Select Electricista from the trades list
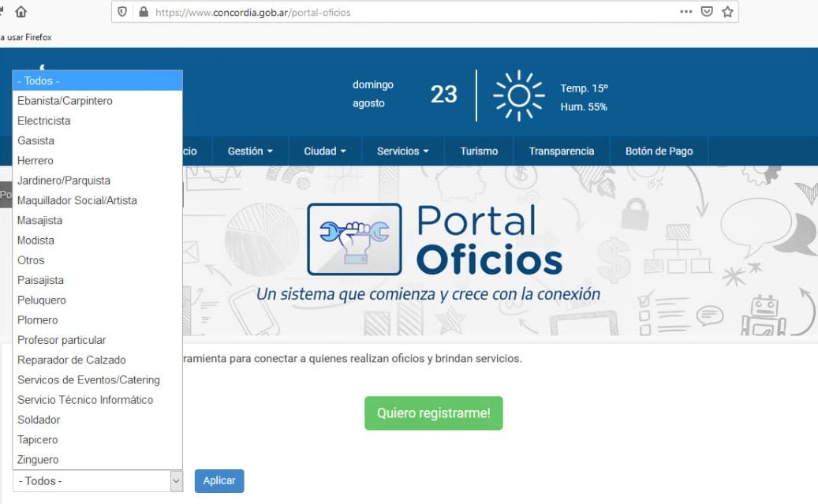 pos(44,121)
